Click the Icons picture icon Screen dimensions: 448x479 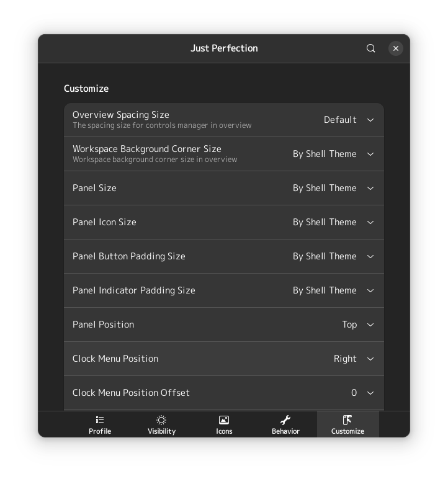click(x=224, y=420)
